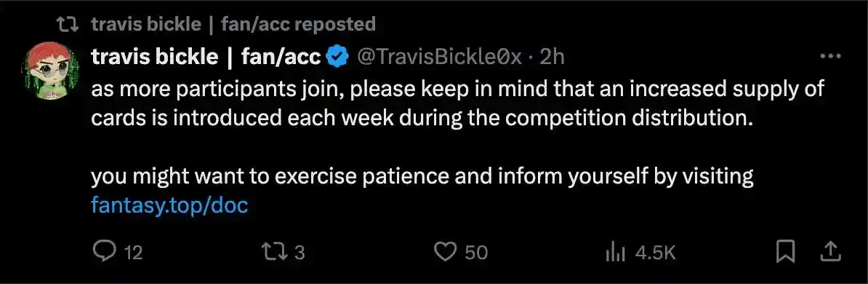Viewport: 868px width, 284px height.
Task: Click the reply count 12
Action: coord(133,253)
